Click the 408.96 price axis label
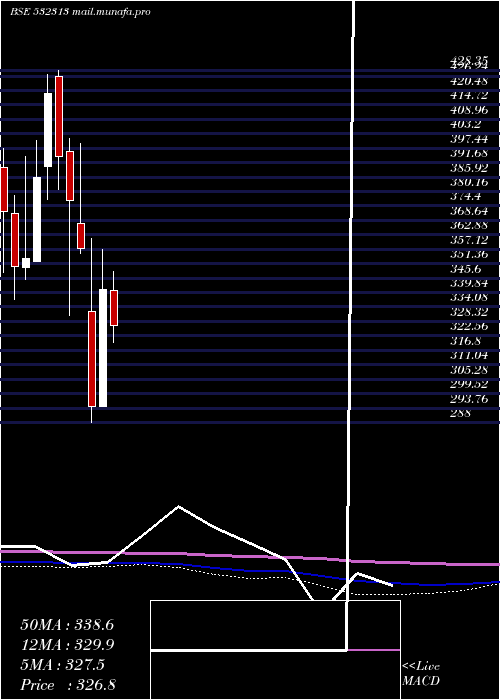 [469, 110]
